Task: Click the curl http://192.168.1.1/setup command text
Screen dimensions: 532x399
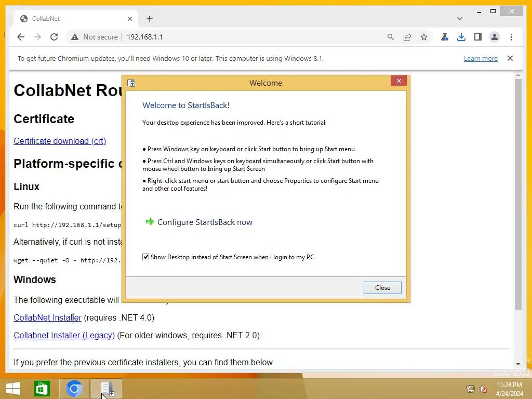Action: click(68, 224)
